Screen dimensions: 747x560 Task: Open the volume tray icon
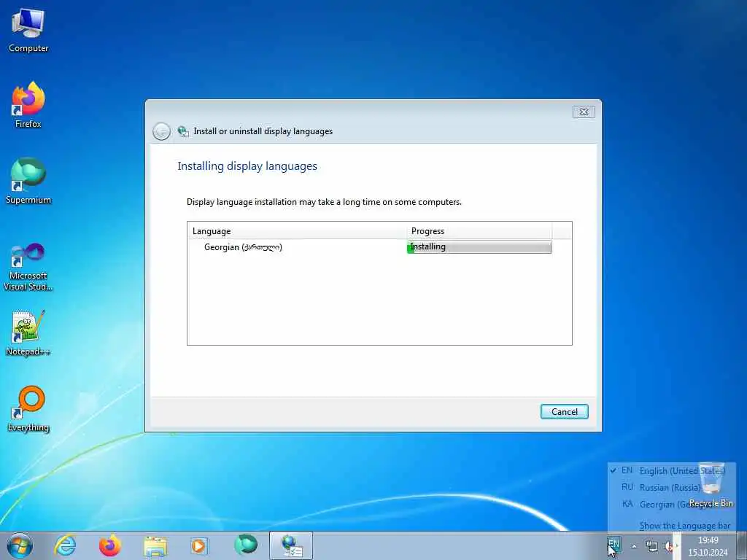click(x=669, y=546)
